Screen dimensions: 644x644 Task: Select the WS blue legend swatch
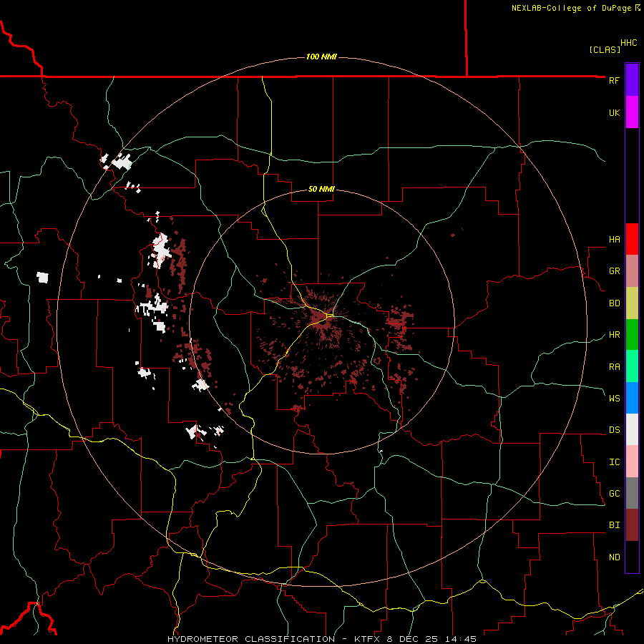pos(632,398)
